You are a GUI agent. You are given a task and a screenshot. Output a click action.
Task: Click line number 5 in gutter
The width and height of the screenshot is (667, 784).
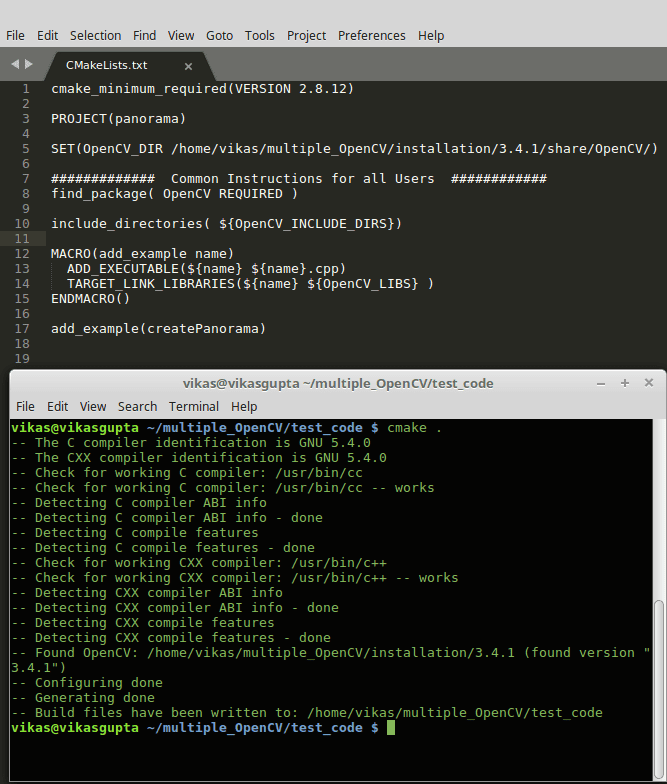tap(26, 148)
